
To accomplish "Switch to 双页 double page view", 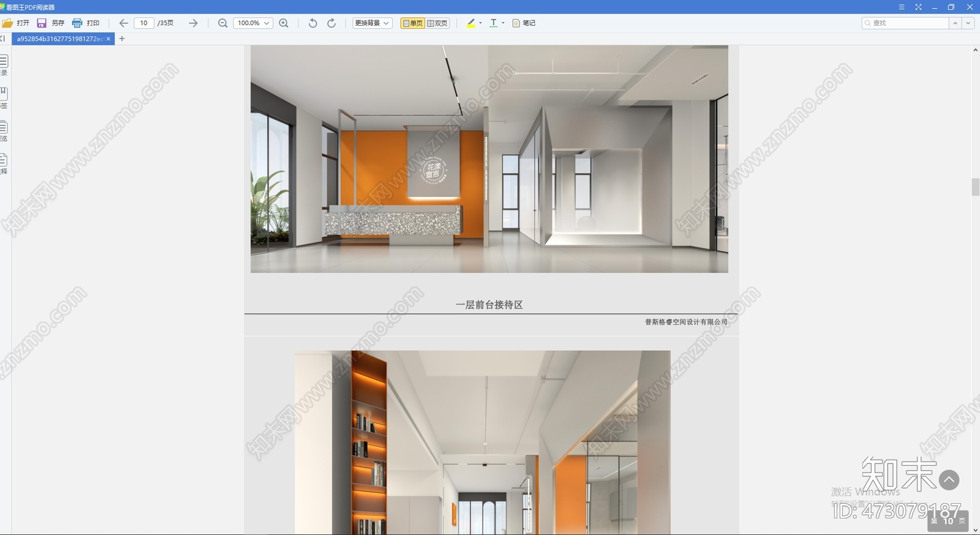I will (x=437, y=23).
